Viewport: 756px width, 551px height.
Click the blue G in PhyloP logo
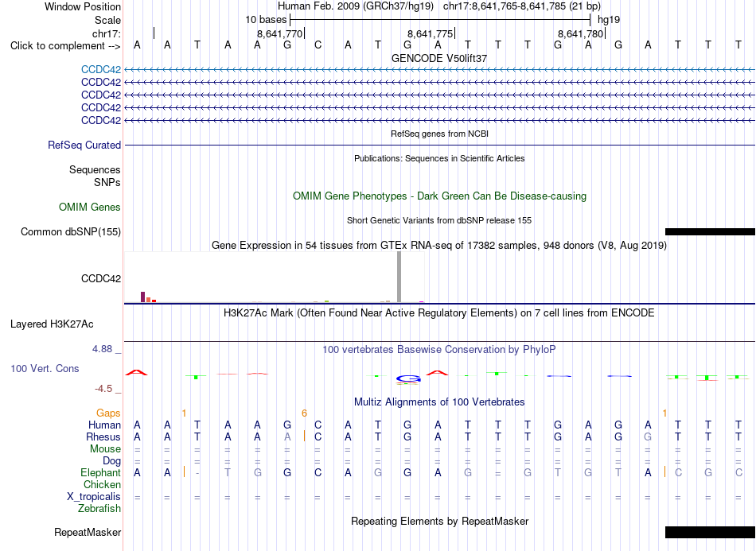point(408,378)
